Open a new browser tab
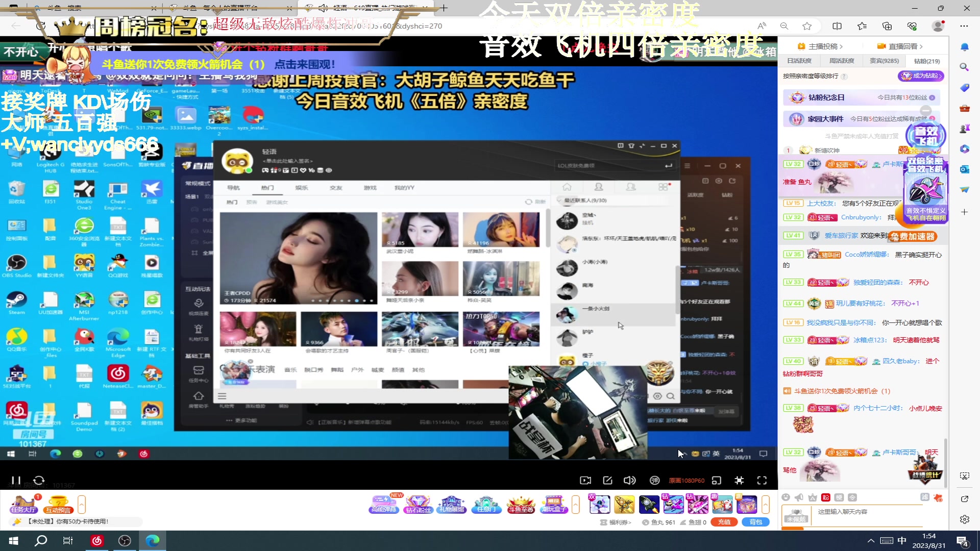Viewport: 980px width, 551px height. click(x=444, y=8)
